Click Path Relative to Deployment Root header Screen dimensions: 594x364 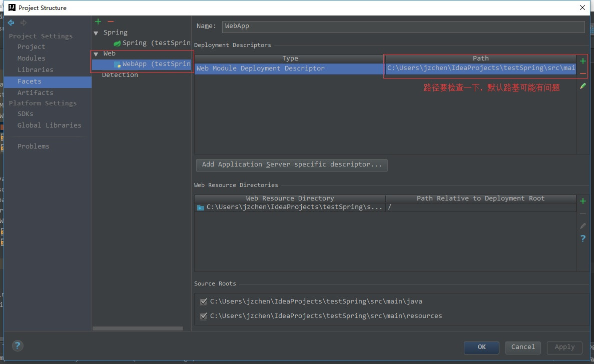coord(481,198)
